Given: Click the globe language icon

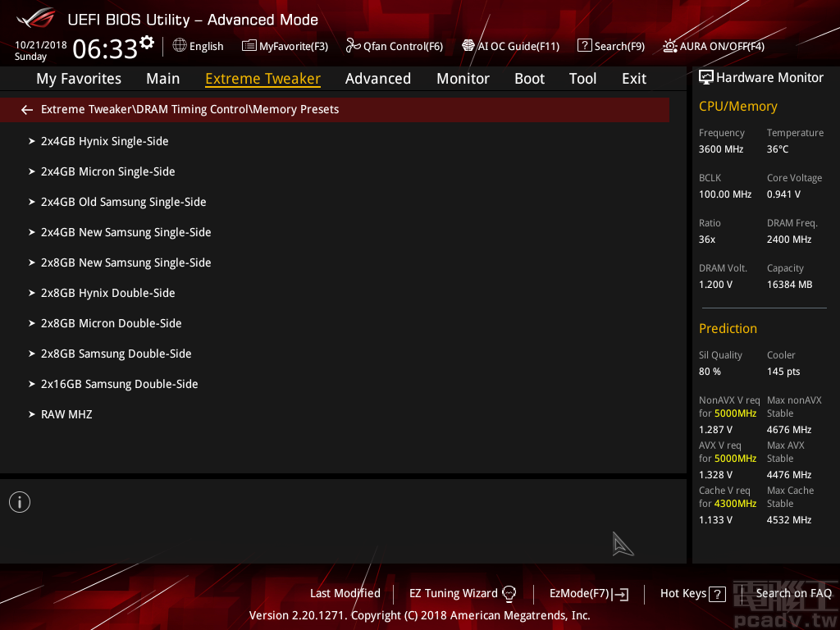Looking at the screenshot, I should click(x=180, y=46).
